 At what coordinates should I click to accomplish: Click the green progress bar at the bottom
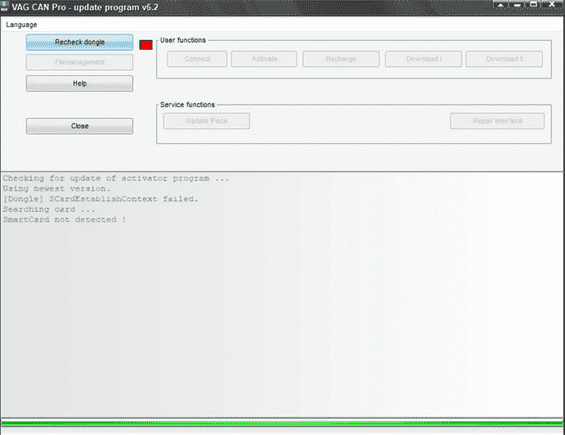pos(282,423)
